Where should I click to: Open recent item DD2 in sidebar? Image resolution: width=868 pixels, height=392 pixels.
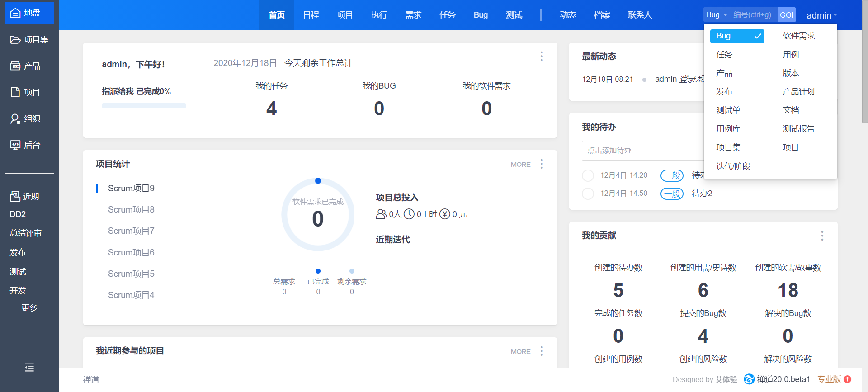click(18, 214)
